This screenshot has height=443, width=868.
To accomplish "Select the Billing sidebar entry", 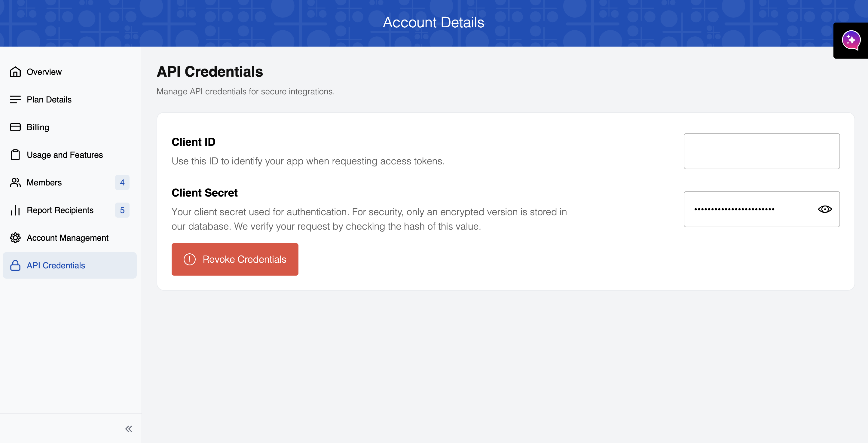I will 69,127.
